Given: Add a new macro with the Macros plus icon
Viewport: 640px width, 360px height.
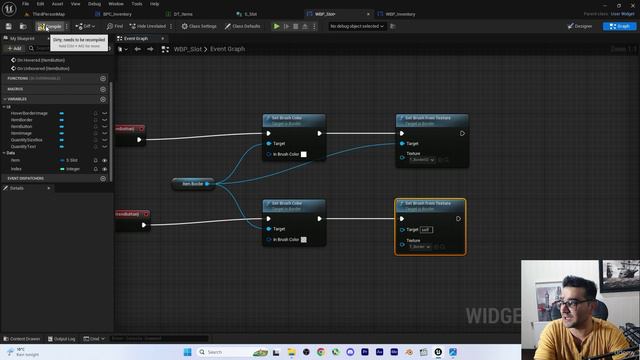Looking at the screenshot, I should point(103,89).
